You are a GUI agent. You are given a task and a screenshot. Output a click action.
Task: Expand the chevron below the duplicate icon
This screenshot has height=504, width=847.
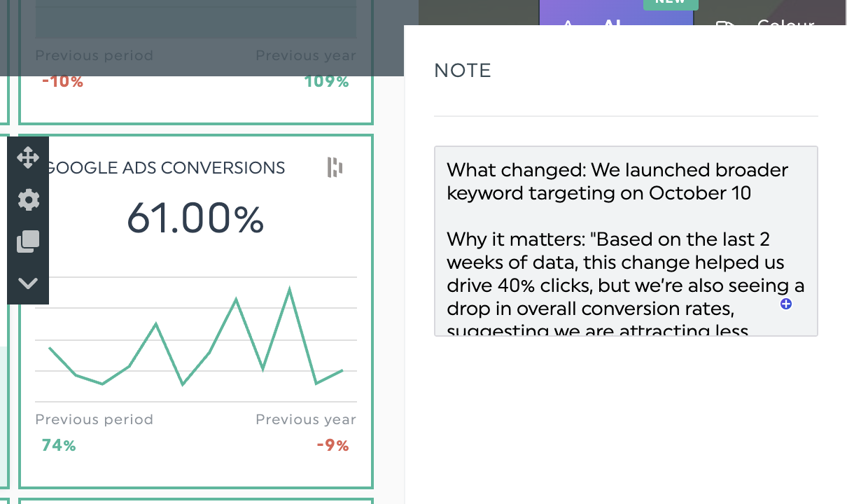(28, 283)
